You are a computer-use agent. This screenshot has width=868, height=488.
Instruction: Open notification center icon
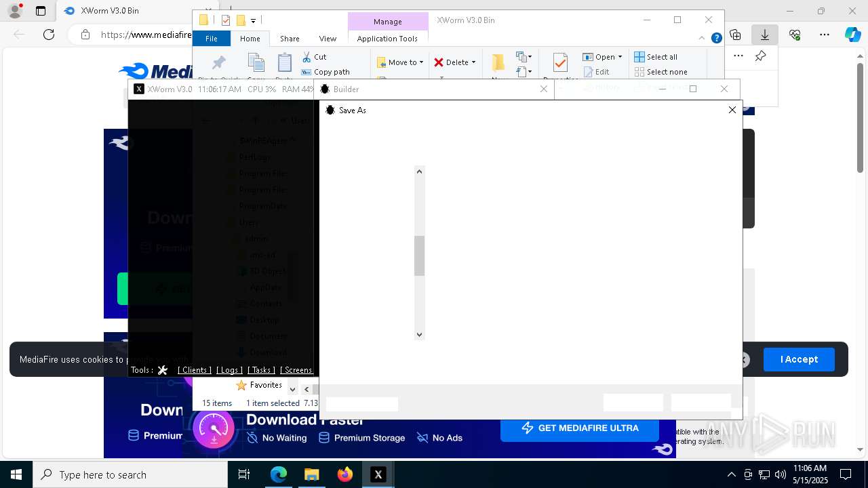click(x=846, y=474)
